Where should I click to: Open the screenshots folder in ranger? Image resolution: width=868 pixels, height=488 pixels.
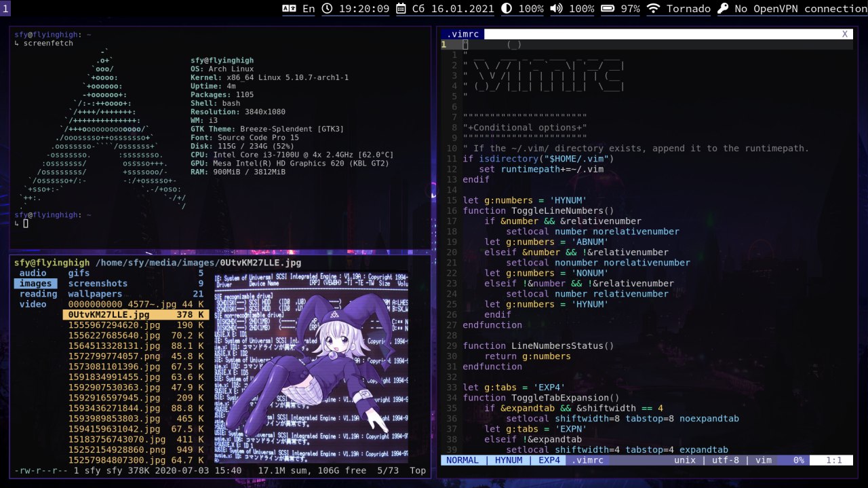pyautogui.click(x=136, y=283)
